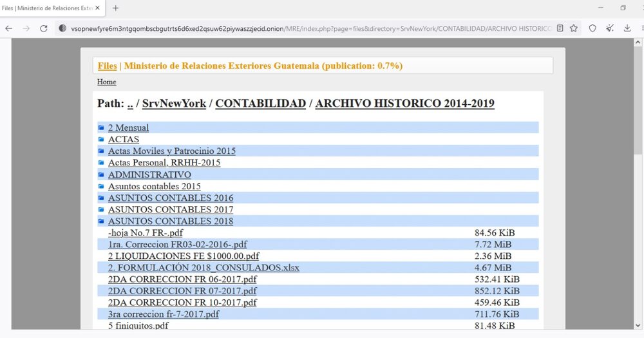Screen dimensions: 644x338
Task: Navigate to CONTABILIDAD in the breadcrumb path
Action: 260,104
